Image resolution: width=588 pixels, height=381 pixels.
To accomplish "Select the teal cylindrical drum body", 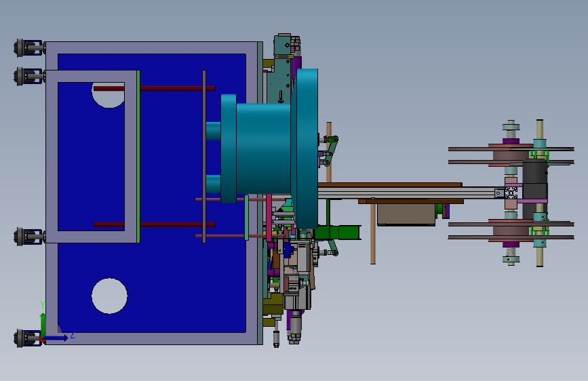I will point(263,148).
